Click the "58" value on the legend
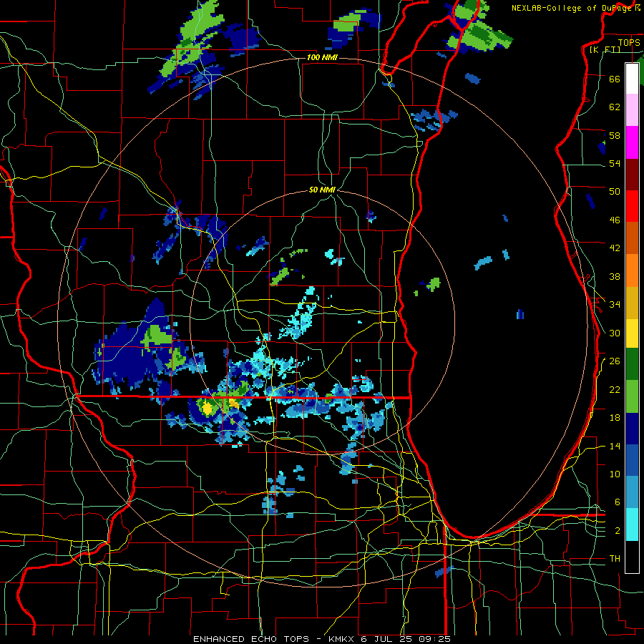Viewport: 644px width, 644px height. click(615, 135)
